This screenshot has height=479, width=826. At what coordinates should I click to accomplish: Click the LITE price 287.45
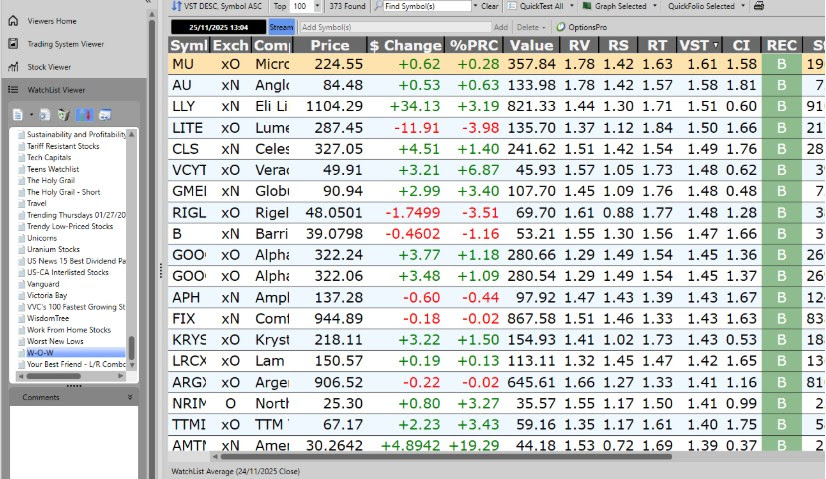click(x=339, y=128)
